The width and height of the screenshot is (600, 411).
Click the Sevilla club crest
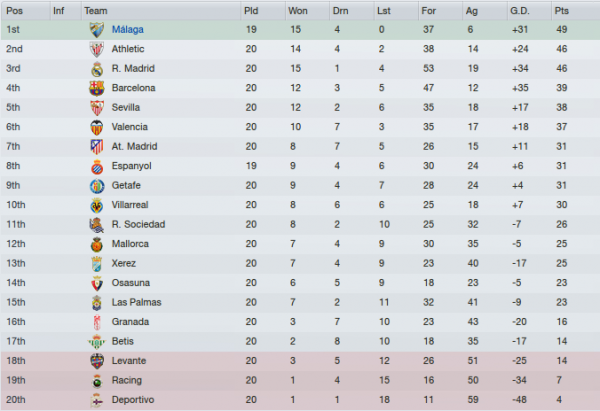click(97, 108)
